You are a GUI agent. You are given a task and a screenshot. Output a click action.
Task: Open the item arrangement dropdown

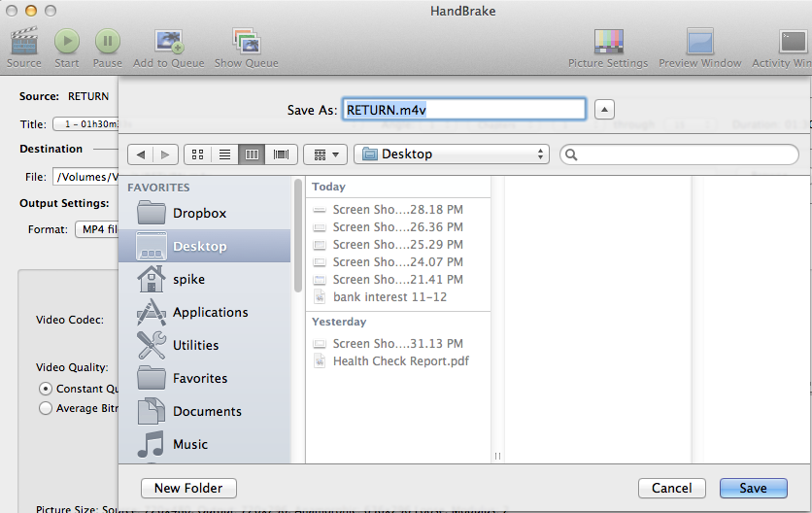[325, 154]
